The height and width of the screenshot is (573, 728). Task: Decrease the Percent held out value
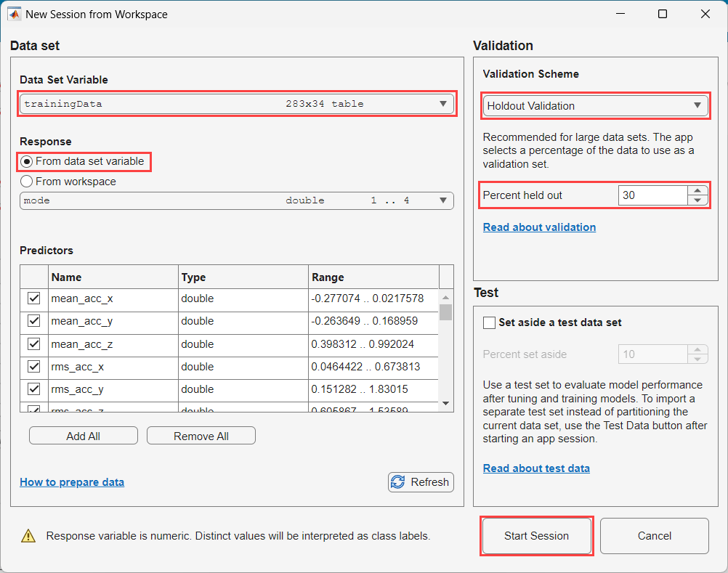tap(697, 200)
